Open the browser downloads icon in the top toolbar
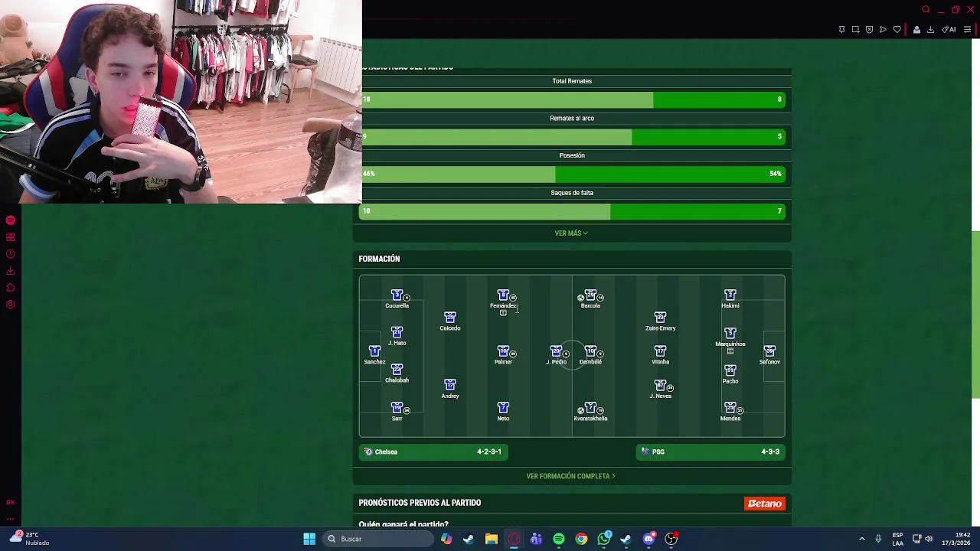 click(930, 30)
